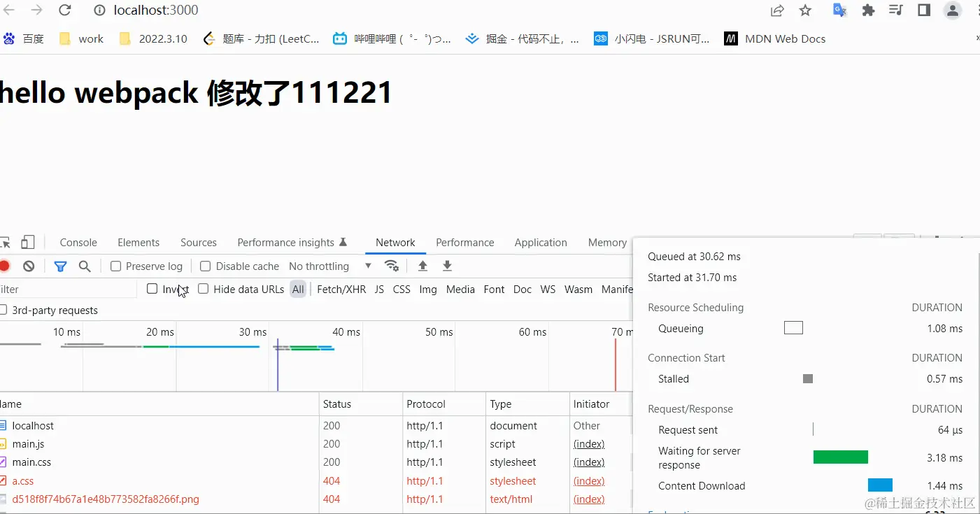Open the media controls icon in the toolbar
This screenshot has height=514, width=980.
[896, 10]
